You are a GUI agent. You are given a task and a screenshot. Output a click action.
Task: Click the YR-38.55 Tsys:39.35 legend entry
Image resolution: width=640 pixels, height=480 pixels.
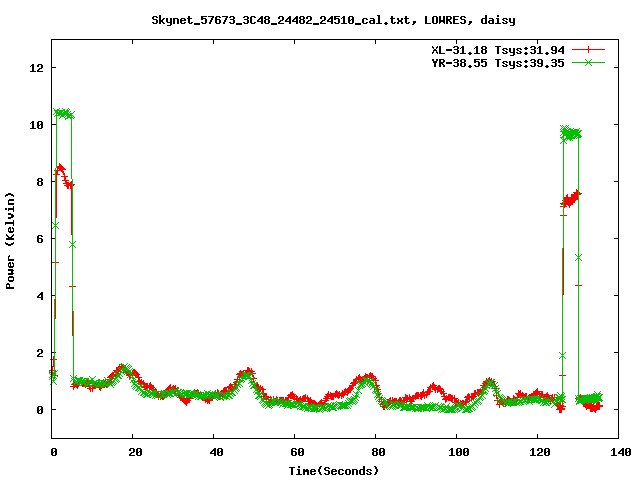pyautogui.click(x=498, y=63)
